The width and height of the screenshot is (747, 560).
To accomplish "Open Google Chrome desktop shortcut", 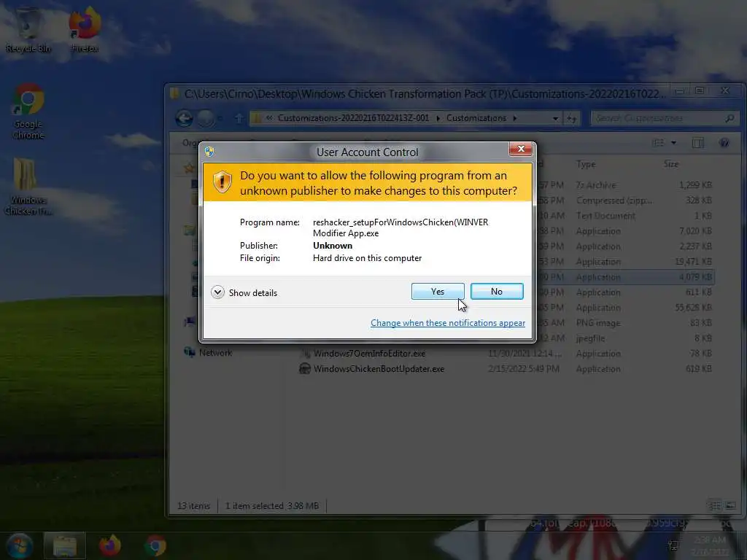I will (x=28, y=112).
